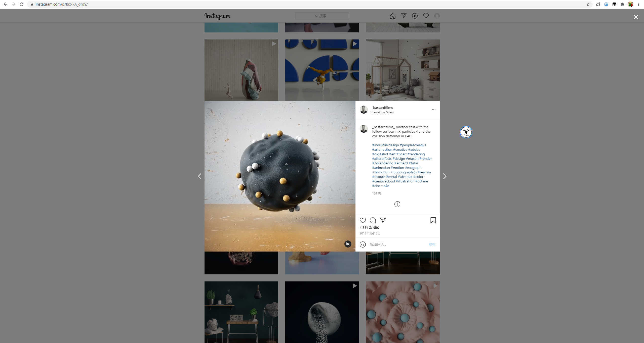Click the comment bubble icon

pyautogui.click(x=373, y=220)
